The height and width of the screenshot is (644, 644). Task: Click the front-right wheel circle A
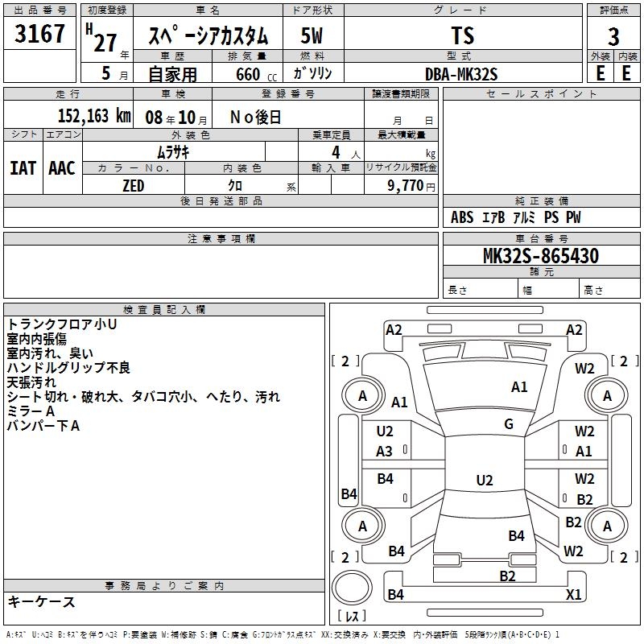(x=607, y=396)
